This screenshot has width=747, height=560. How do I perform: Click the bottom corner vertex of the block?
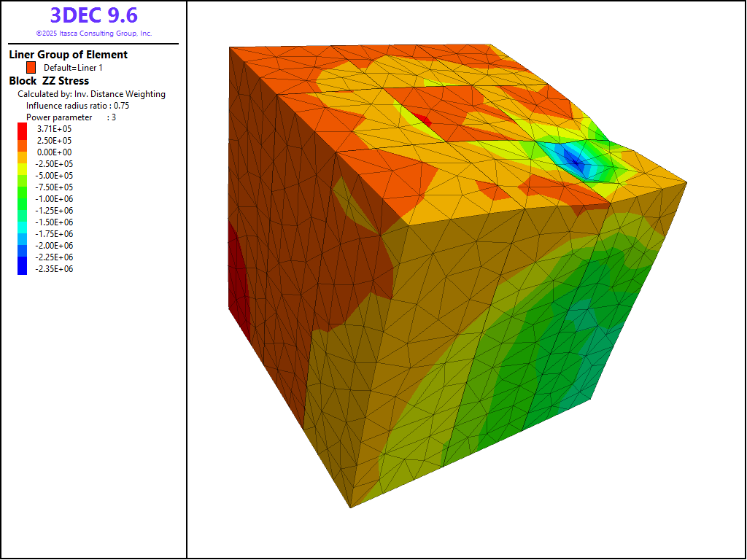(350, 507)
